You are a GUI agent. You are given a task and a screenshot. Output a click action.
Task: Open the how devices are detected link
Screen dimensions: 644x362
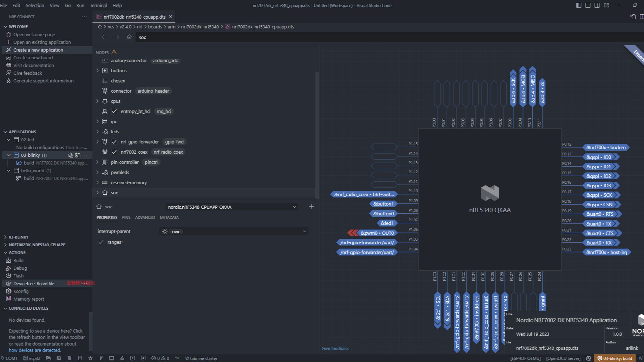pyautogui.click(x=34, y=350)
